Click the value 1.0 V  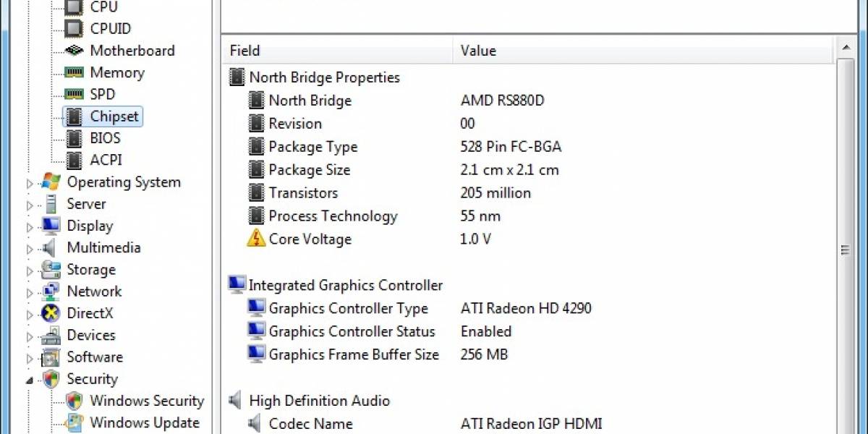(475, 239)
